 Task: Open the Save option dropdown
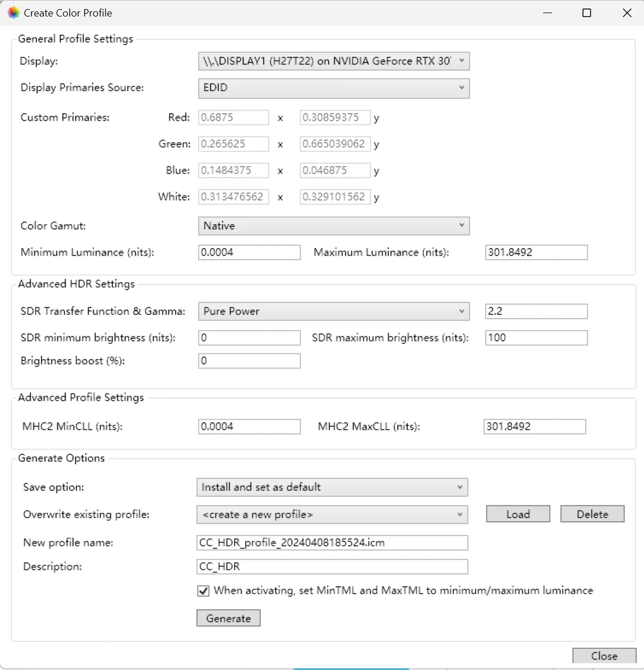[x=332, y=487]
